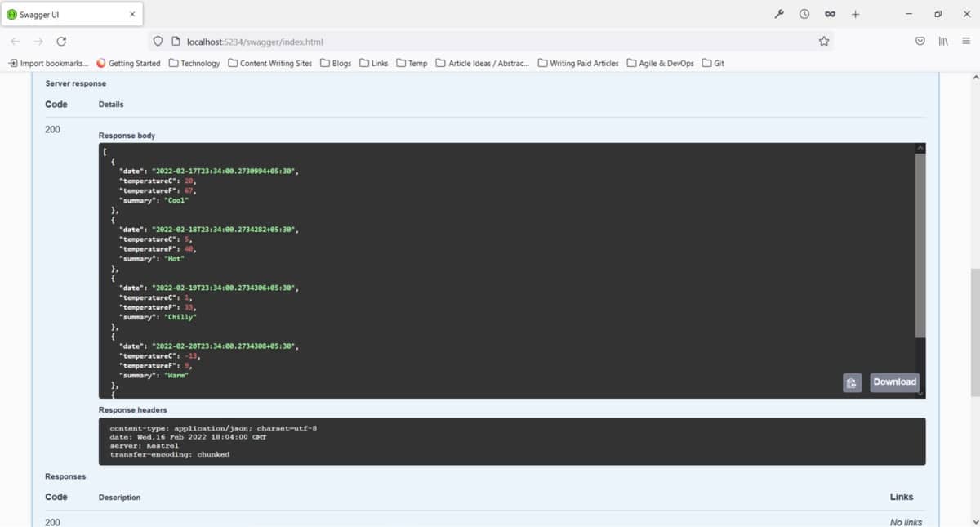Screen dimensions: 980x527
Task: Expand the Agile & DevOps bookmark folder
Action: tap(660, 63)
